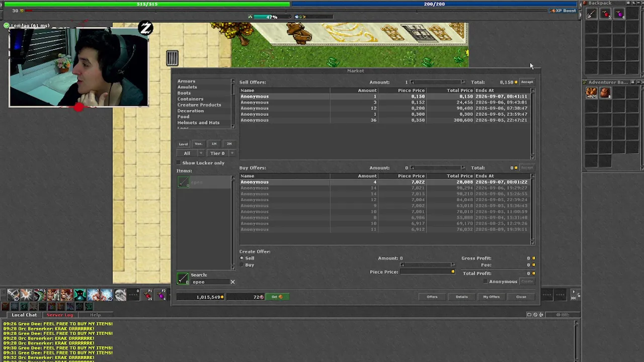
Task: Select the action bar slot 1 sword skill
Action: click(13, 295)
